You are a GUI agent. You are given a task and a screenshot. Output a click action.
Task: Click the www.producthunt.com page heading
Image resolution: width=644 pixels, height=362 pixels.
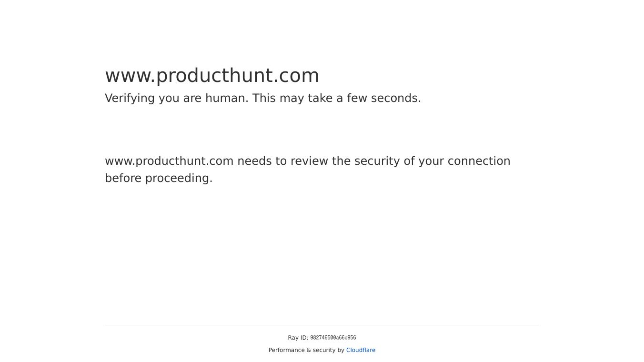coord(212,75)
